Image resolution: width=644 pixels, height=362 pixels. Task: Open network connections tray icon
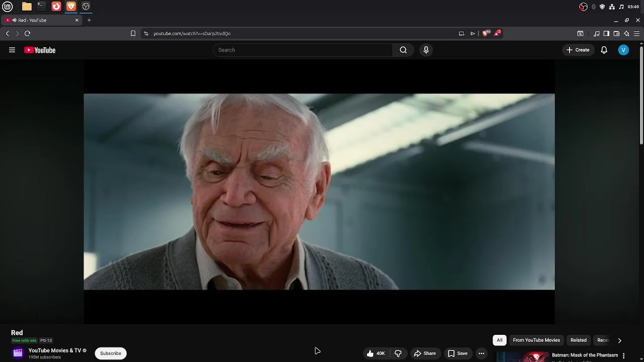[x=612, y=7]
